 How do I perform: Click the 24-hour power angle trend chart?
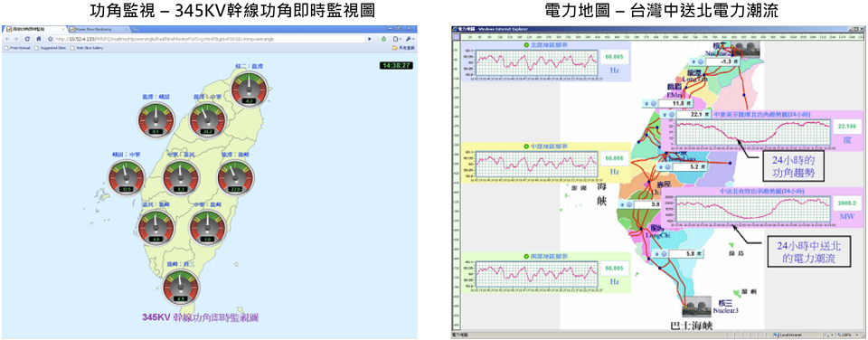coord(753,134)
